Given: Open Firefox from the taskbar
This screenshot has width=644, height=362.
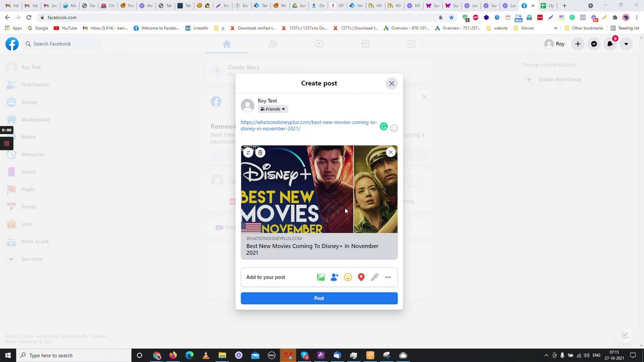Looking at the screenshot, I should pos(173,355).
